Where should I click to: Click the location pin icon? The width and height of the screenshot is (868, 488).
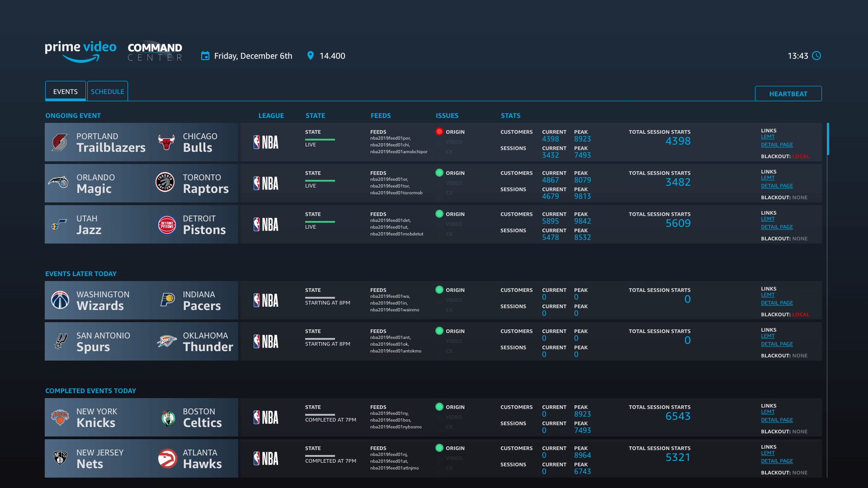tap(310, 56)
